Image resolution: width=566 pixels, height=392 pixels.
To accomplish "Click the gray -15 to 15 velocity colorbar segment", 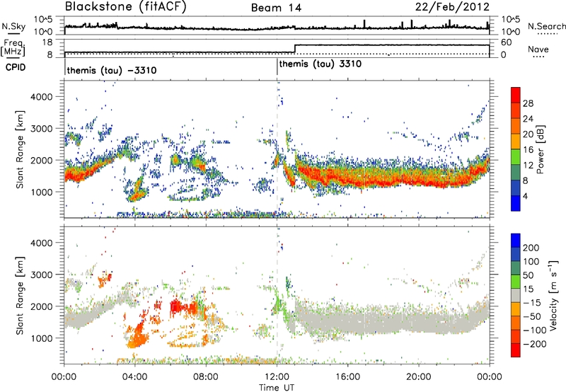I will (x=516, y=295).
